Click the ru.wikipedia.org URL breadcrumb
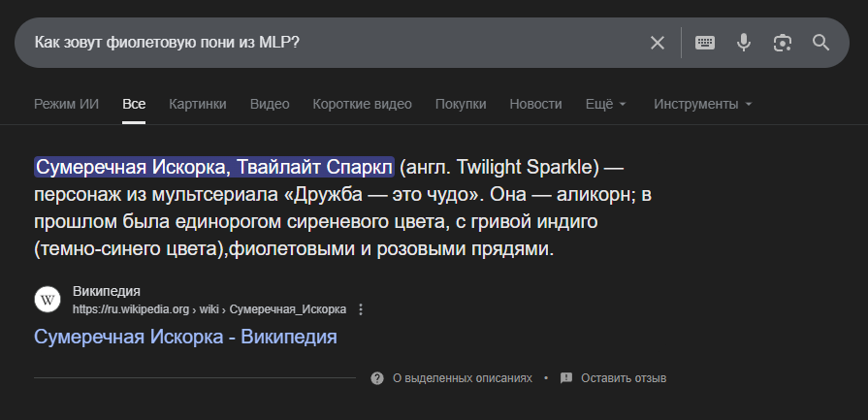This screenshot has width=868, height=420. click(209, 309)
